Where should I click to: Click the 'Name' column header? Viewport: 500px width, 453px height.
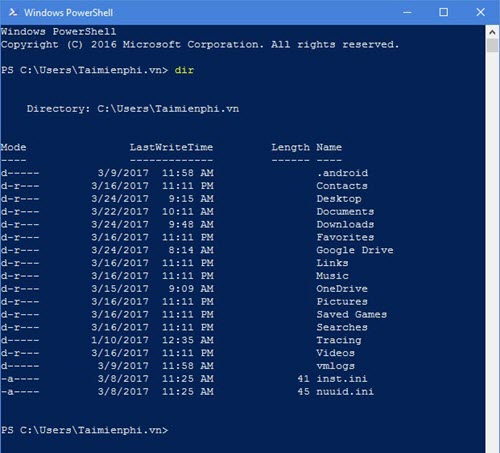click(329, 147)
